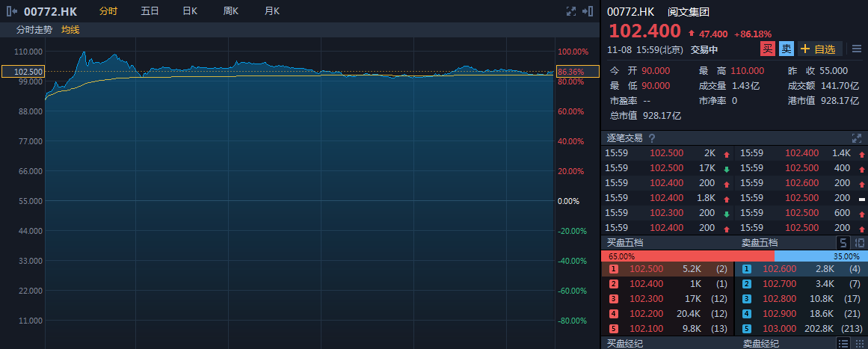Click the 102.500 price marker on y-axis
868x349 pixels.
(22, 71)
